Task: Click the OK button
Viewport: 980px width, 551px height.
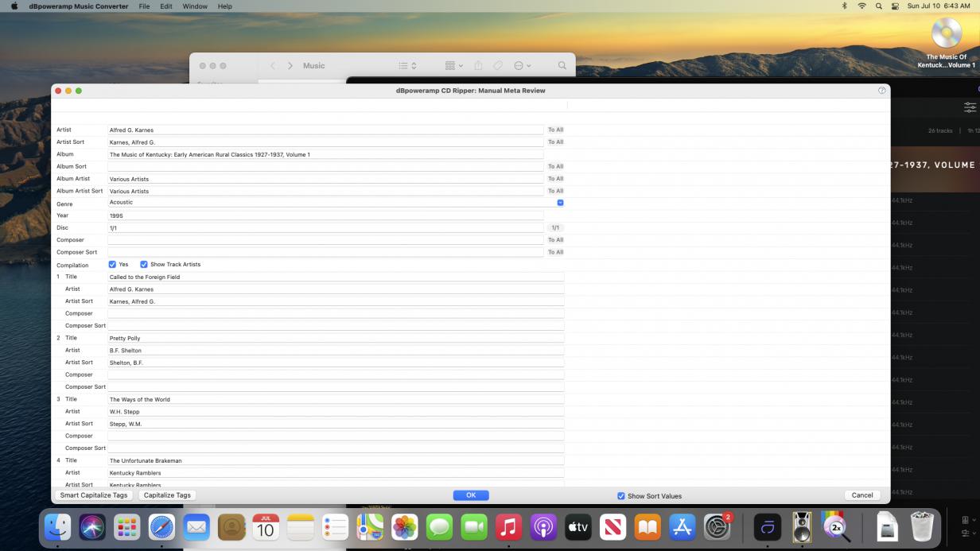Action: (471, 495)
